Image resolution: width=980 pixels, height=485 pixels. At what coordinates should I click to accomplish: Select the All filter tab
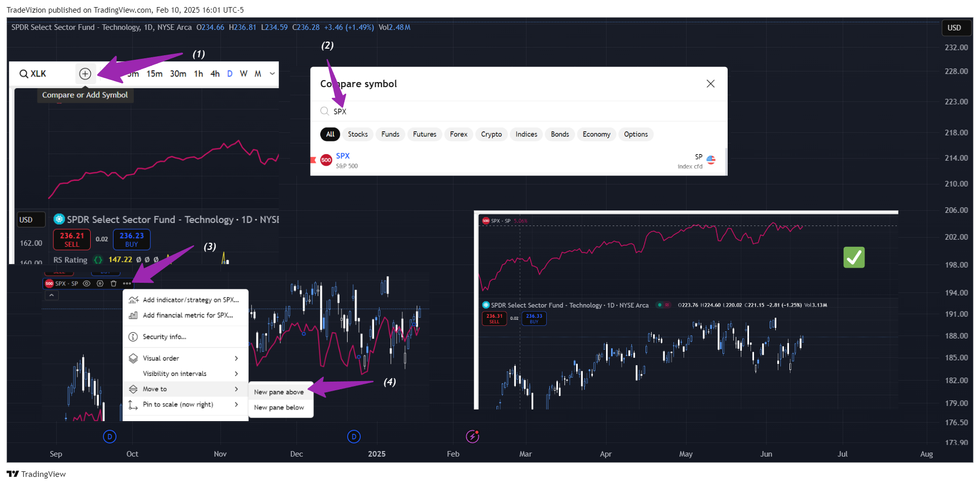pyautogui.click(x=330, y=134)
